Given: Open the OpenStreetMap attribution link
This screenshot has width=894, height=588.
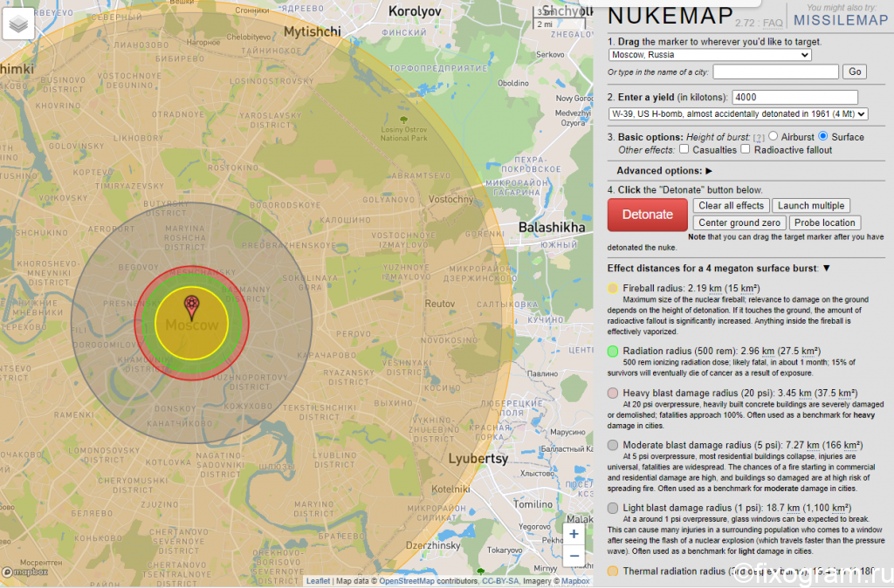Looking at the screenshot, I should (407, 581).
